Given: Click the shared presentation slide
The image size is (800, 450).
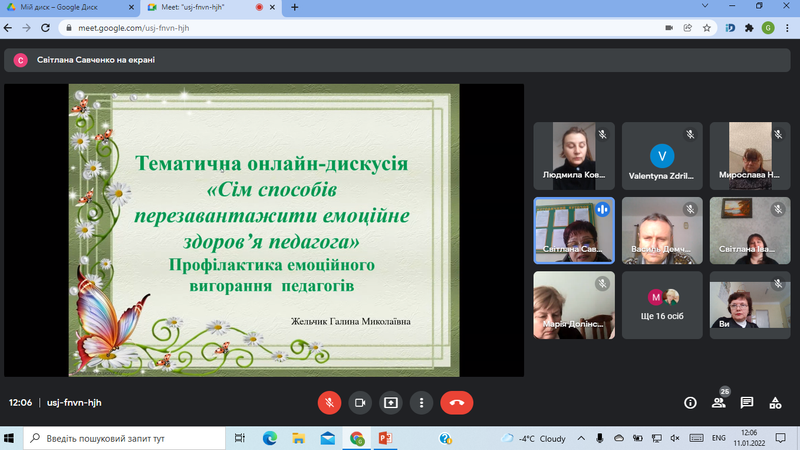Looking at the screenshot, I should click(264, 230).
